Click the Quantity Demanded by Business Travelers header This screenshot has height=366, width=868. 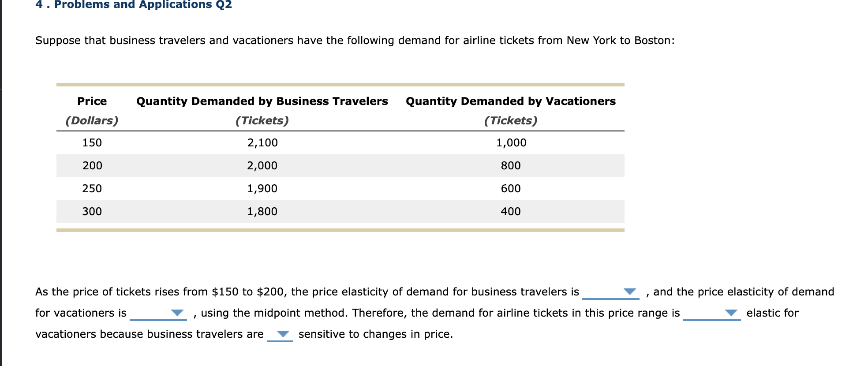point(262,101)
